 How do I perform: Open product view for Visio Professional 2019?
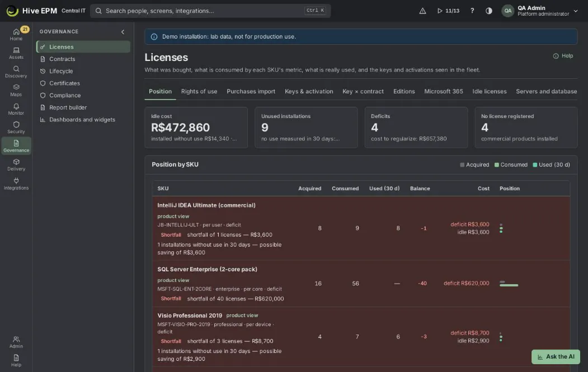tap(242, 316)
